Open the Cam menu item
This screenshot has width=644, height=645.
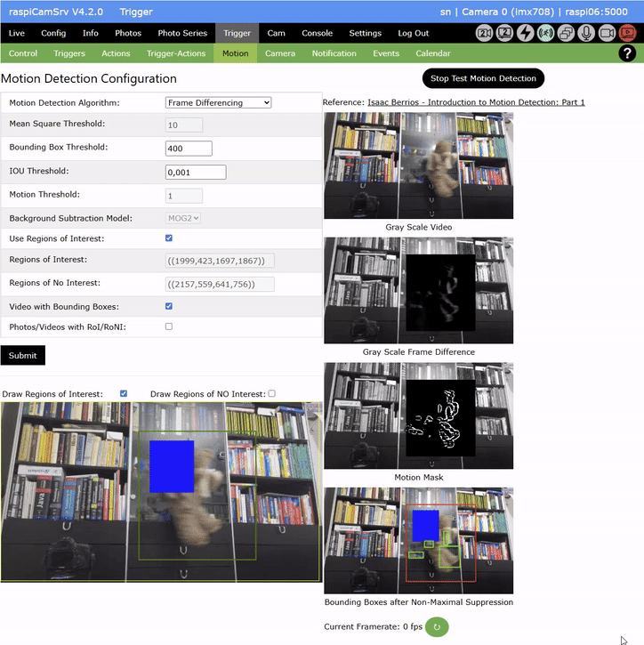pos(276,33)
